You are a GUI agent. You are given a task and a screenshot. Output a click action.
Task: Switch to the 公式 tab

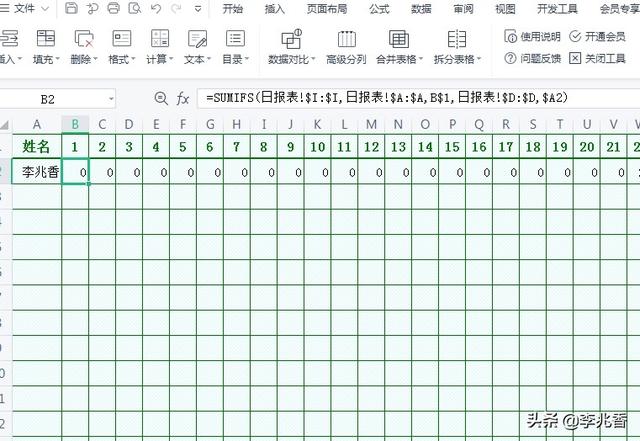[380, 9]
